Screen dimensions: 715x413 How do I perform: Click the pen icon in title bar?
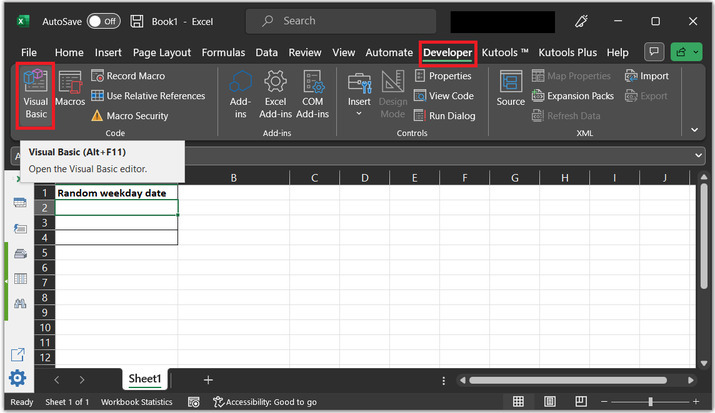581,21
